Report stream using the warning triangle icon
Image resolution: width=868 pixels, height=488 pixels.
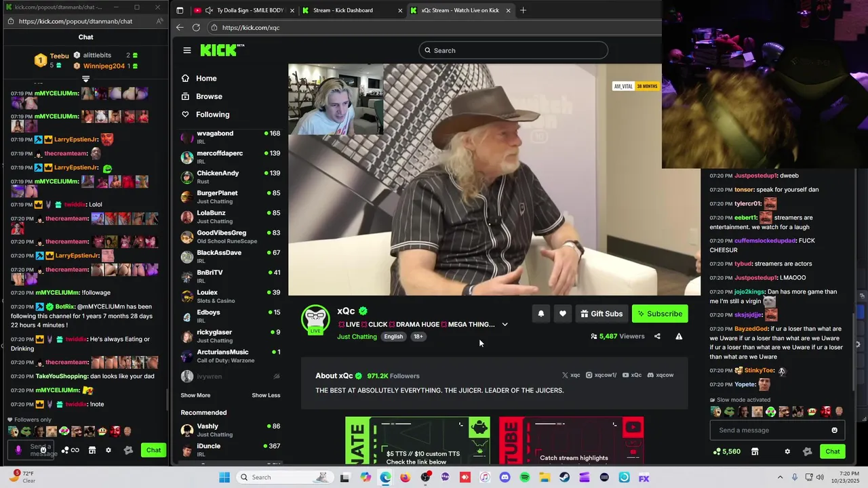coord(679,336)
